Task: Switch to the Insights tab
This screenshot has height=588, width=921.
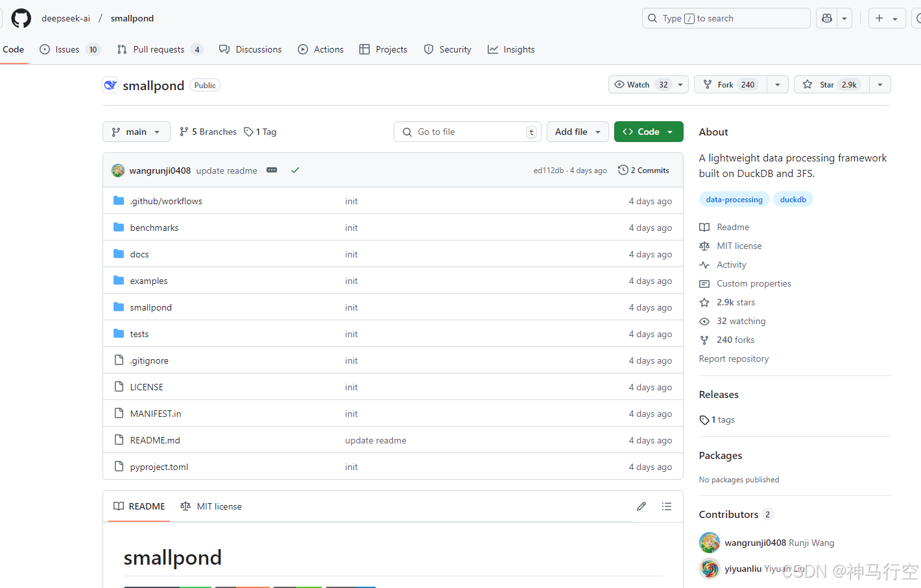Action: click(511, 49)
